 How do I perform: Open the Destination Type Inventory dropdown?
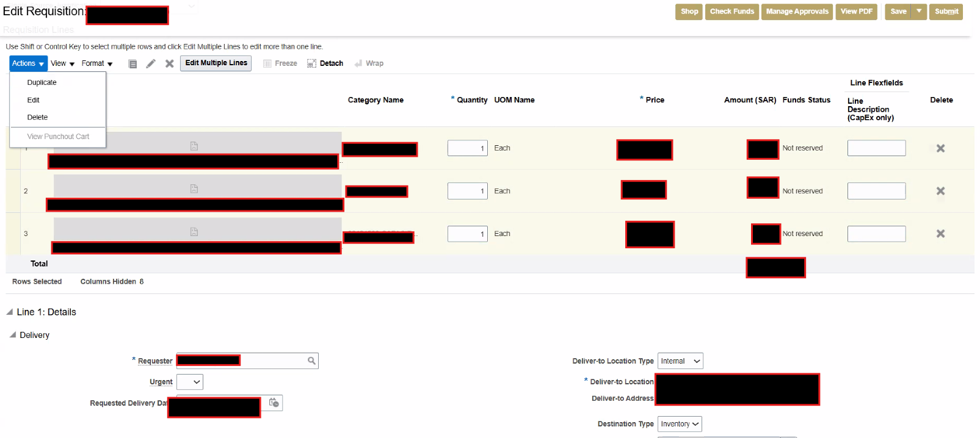[x=680, y=424]
